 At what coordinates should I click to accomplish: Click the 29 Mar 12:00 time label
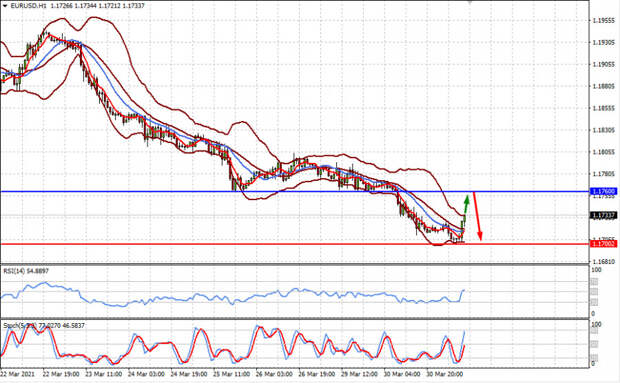click(x=360, y=374)
